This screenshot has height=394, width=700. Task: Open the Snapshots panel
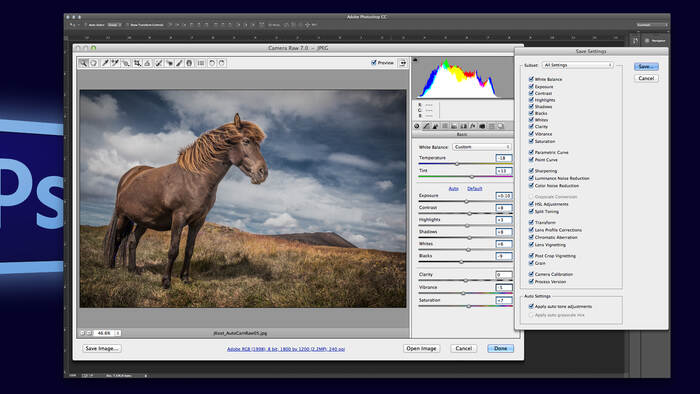tap(500, 126)
